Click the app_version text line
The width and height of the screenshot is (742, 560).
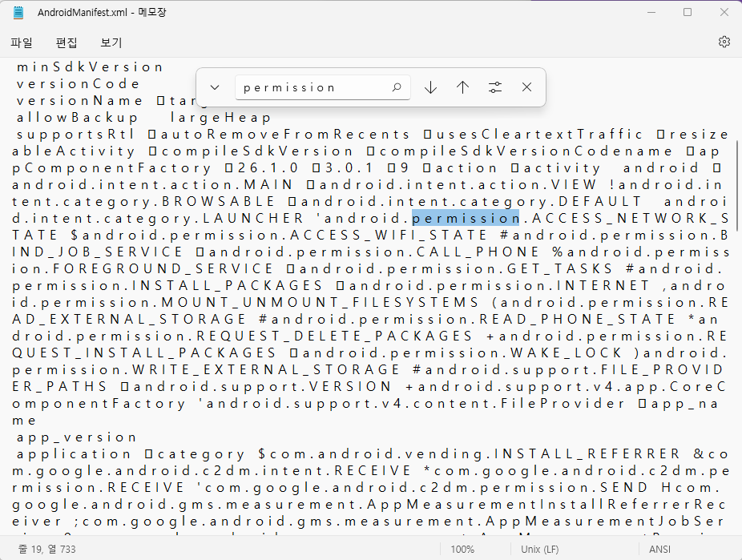(x=77, y=437)
